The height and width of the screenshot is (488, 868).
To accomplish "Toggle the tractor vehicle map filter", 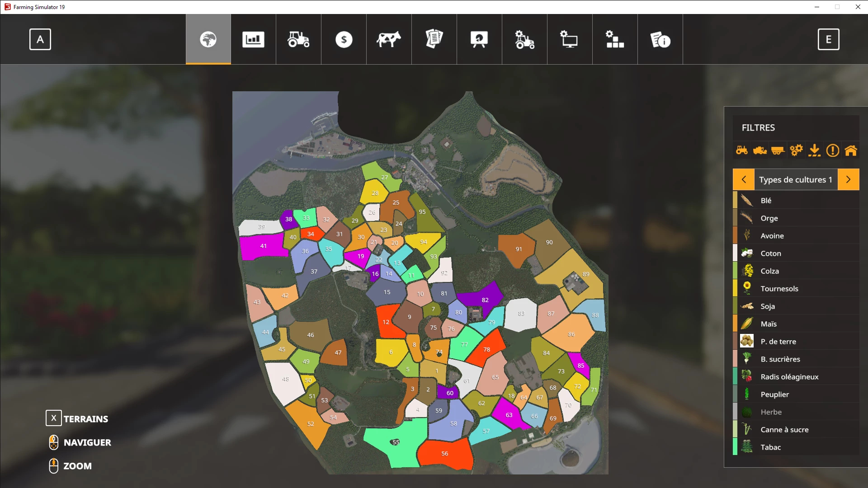I will click(x=742, y=150).
